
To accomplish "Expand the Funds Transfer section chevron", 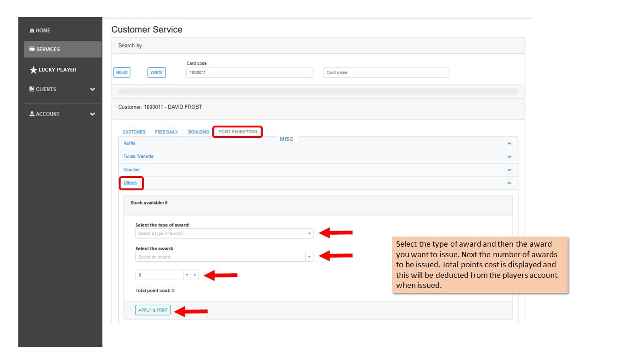I will pyautogui.click(x=509, y=157).
